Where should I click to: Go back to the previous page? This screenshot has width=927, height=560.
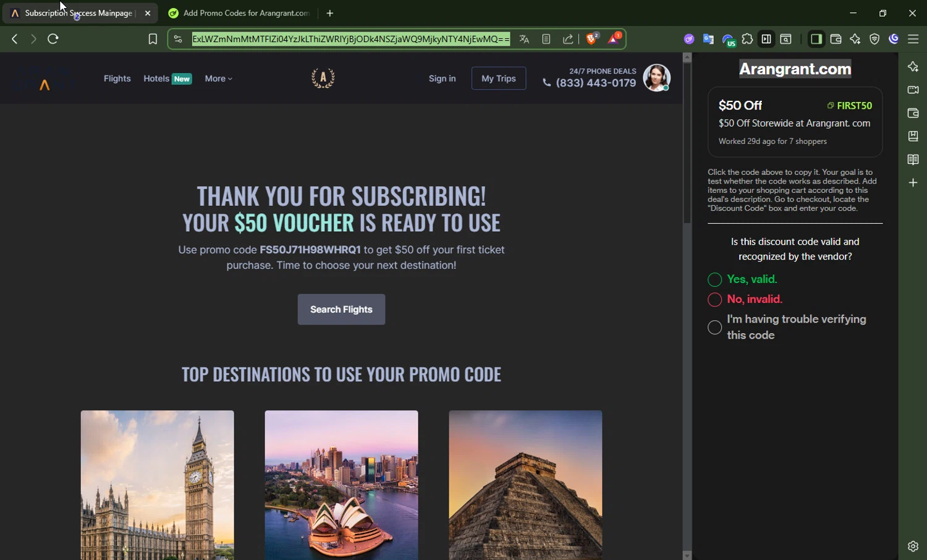[x=14, y=39]
